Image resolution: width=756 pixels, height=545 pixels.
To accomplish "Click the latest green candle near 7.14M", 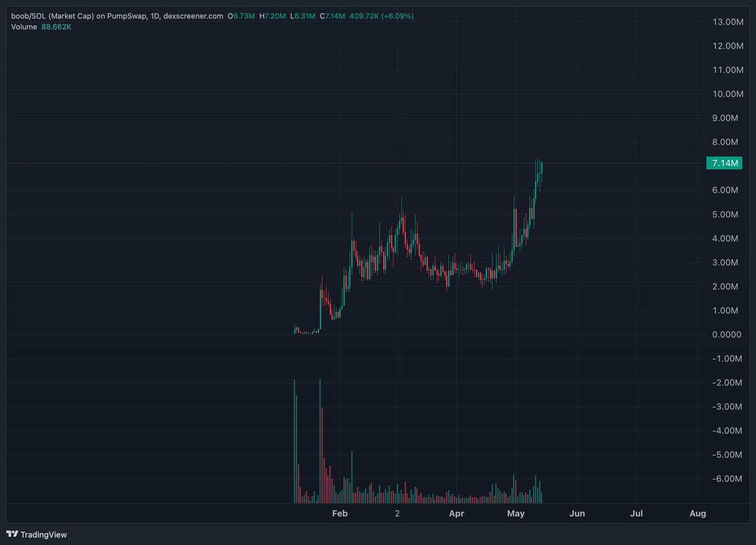I will (x=542, y=168).
